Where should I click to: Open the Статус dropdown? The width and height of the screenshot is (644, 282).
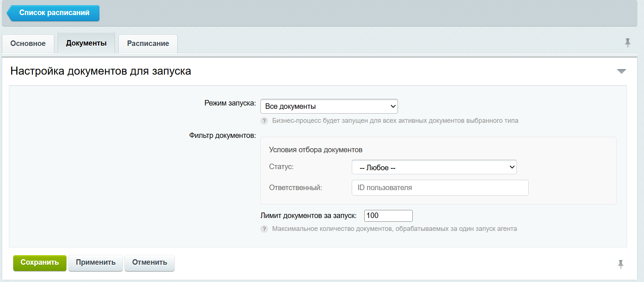[x=434, y=167]
